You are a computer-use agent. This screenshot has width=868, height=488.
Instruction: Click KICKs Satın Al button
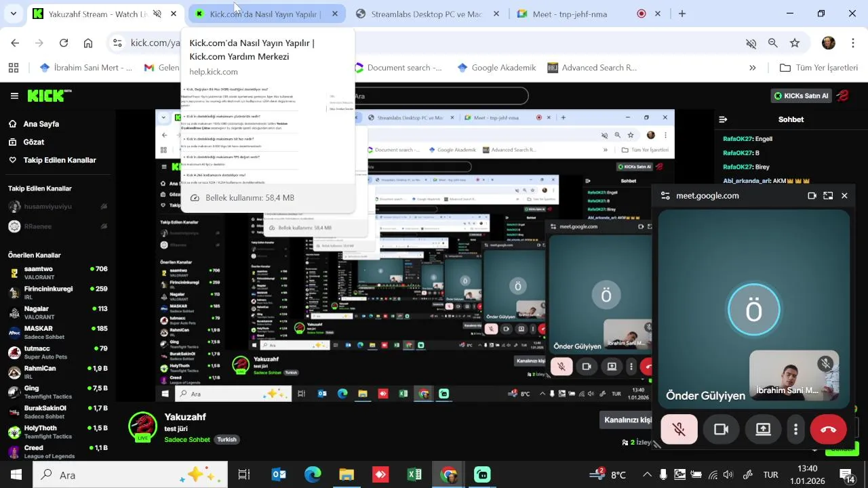click(x=801, y=96)
